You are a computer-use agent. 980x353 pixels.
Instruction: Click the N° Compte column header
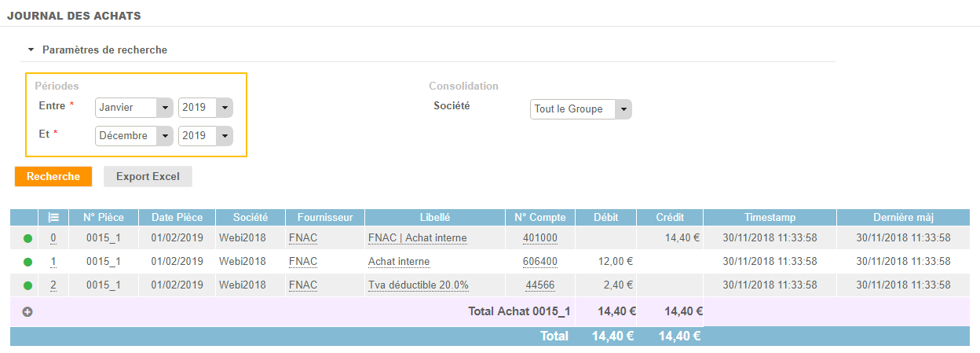540,218
